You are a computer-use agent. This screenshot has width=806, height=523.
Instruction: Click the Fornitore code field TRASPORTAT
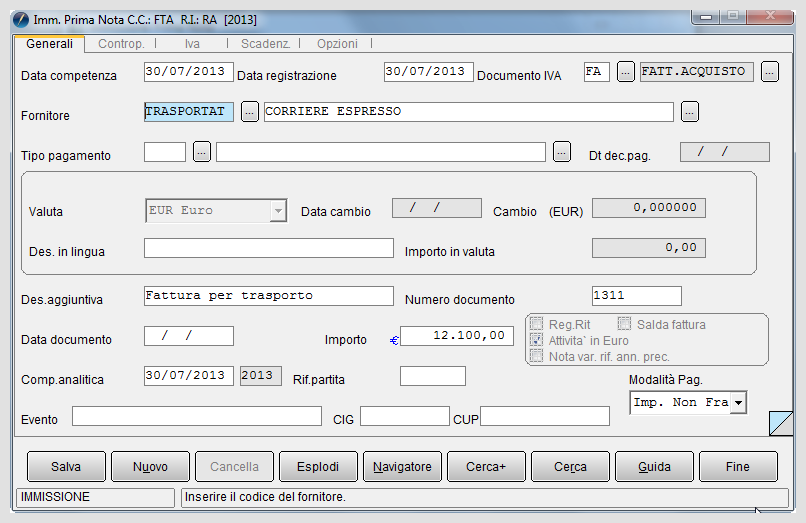click(189, 112)
